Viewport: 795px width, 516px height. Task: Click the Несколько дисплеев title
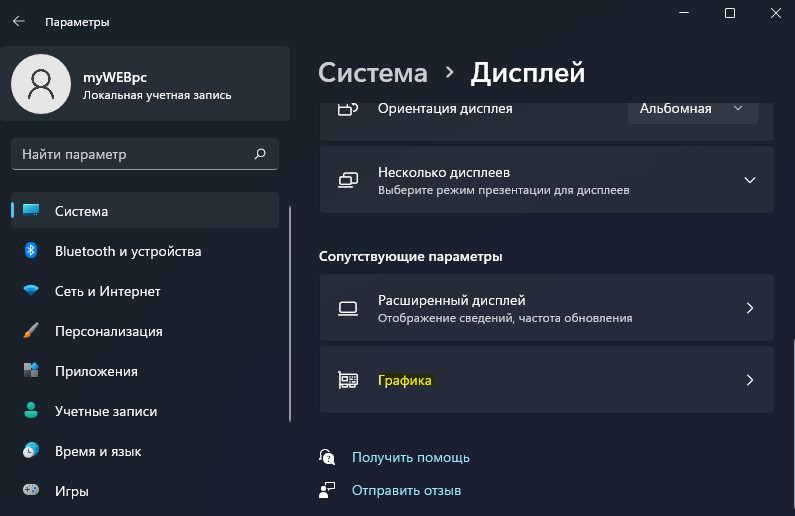pyautogui.click(x=444, y=172)
